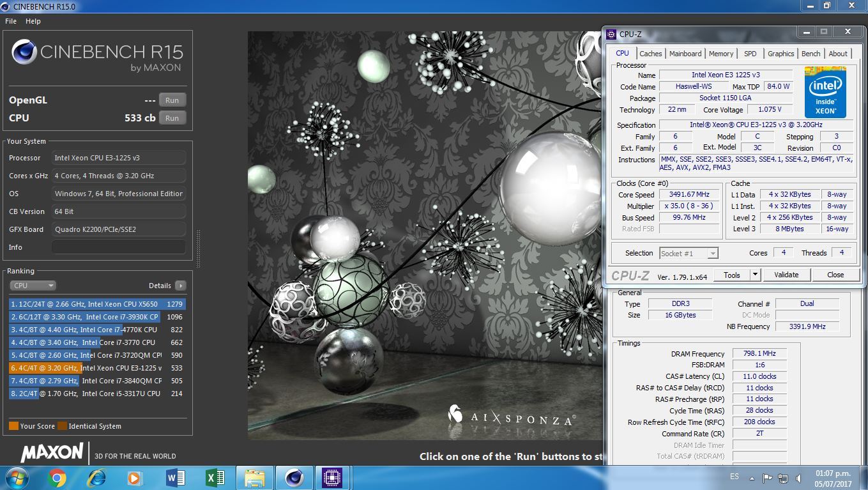Viewport: 868px width, 490px height.
Task: Click the Details arrow button in Ranking
Action: pos(181,286)
